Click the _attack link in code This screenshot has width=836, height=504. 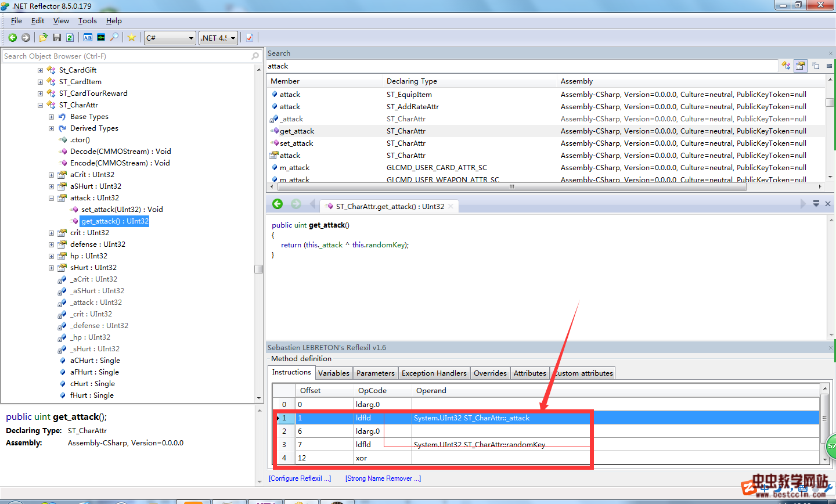pos(332,245)
